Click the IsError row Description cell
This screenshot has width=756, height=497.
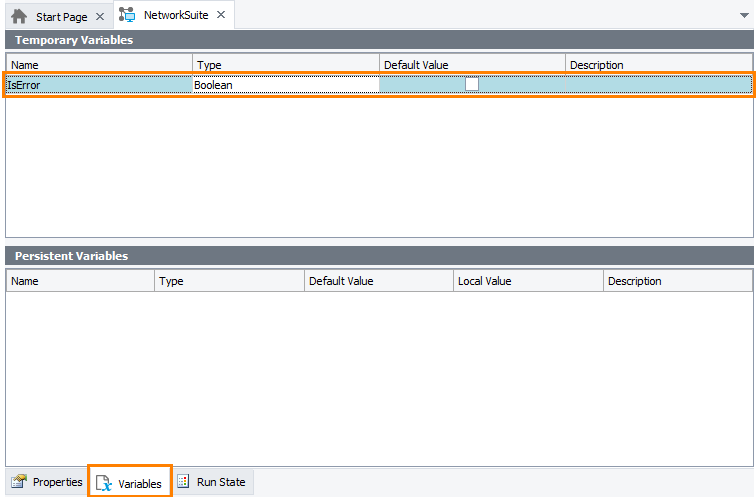pyautogui.click(x=658, y=85)
